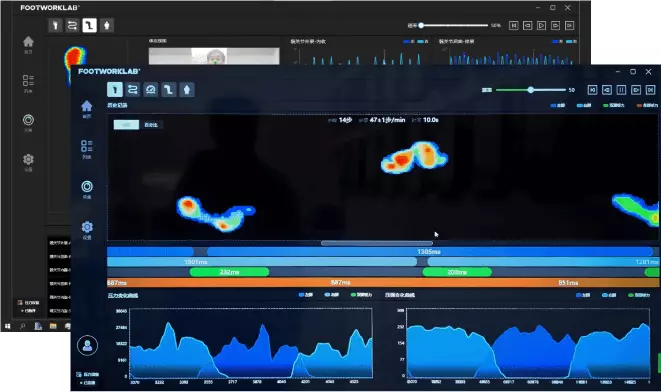Viewport: 661px width, 392px height.
Task: Open the list icon in the front sidebar
Action: point(87,149)
